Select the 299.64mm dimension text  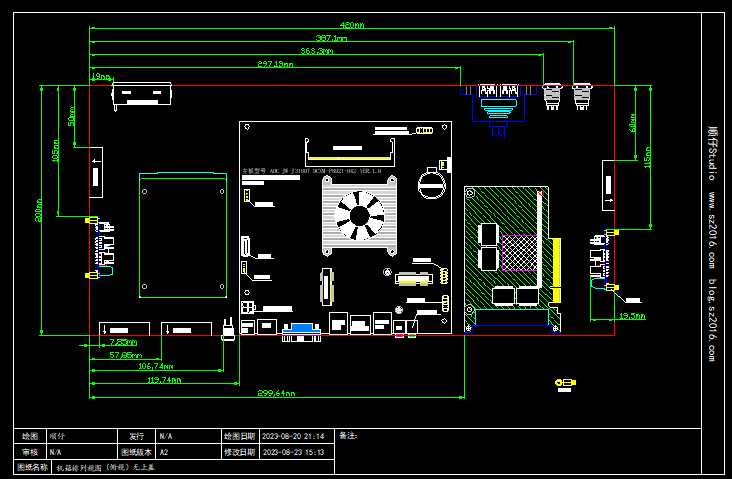click(x=277, y=393)
